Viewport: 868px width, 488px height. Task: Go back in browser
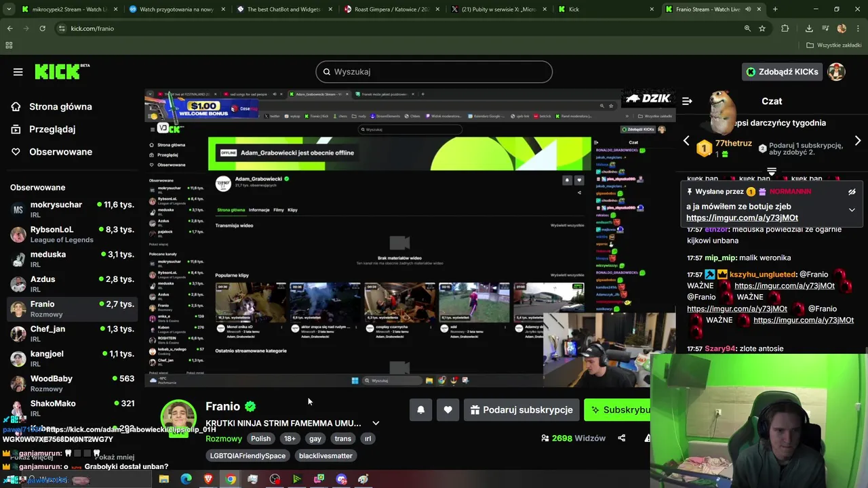(x=9, y=28)
